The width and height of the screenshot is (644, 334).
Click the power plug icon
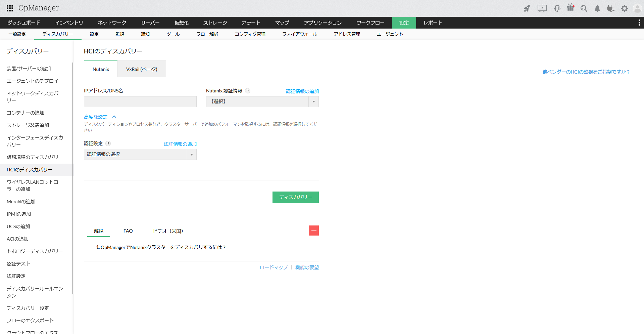click(610, 8)
